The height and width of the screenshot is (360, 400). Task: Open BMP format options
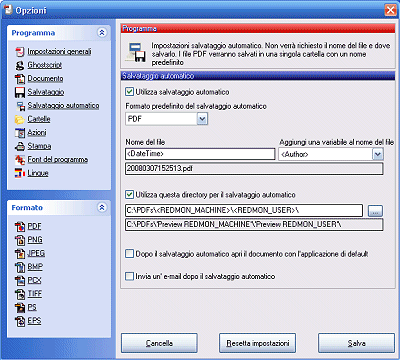pyautogui.click(x=35, y=267)
